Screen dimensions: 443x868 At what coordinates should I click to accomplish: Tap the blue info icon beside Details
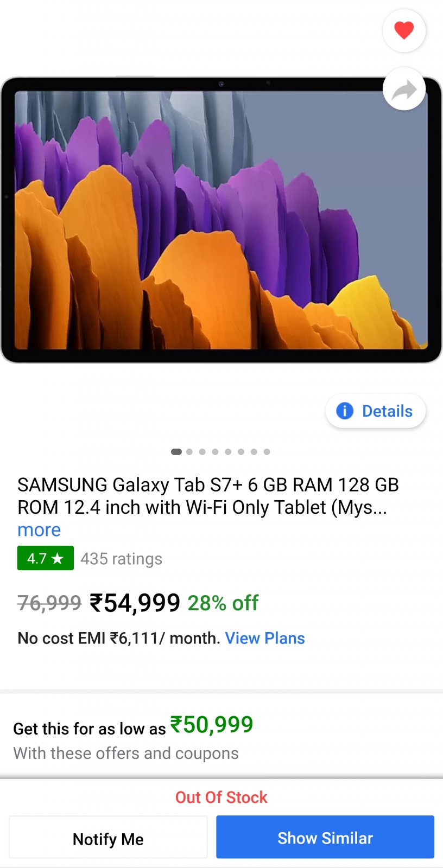pyautogui.click(x=345, y=411)
